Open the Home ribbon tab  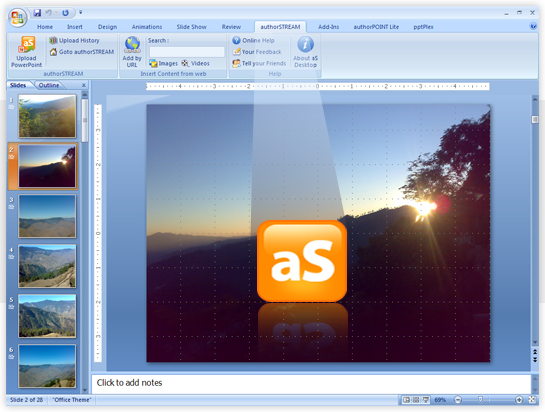45,27
